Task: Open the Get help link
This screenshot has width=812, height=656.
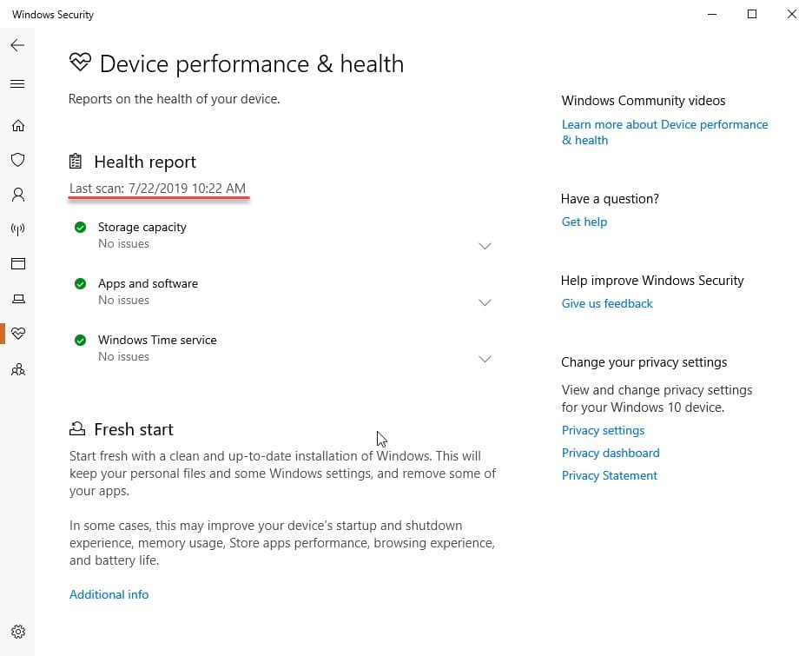Action: pyautogui.click(x=584, y=222)
